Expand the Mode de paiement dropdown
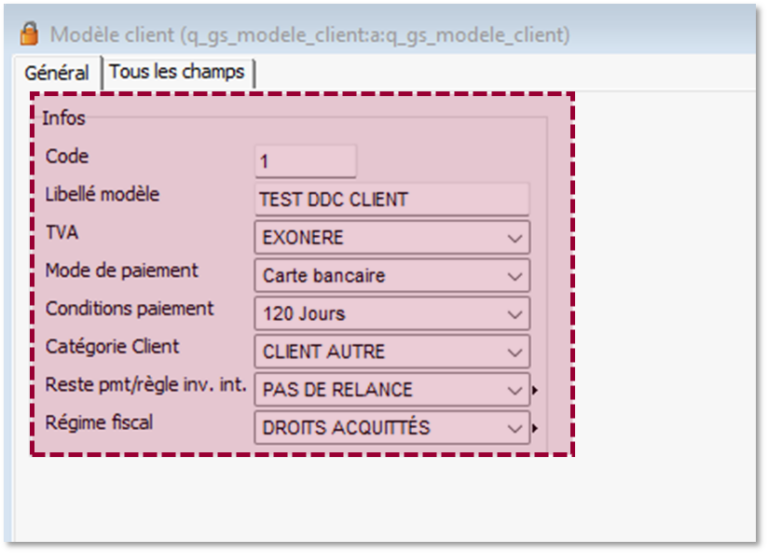 [391, 276]
